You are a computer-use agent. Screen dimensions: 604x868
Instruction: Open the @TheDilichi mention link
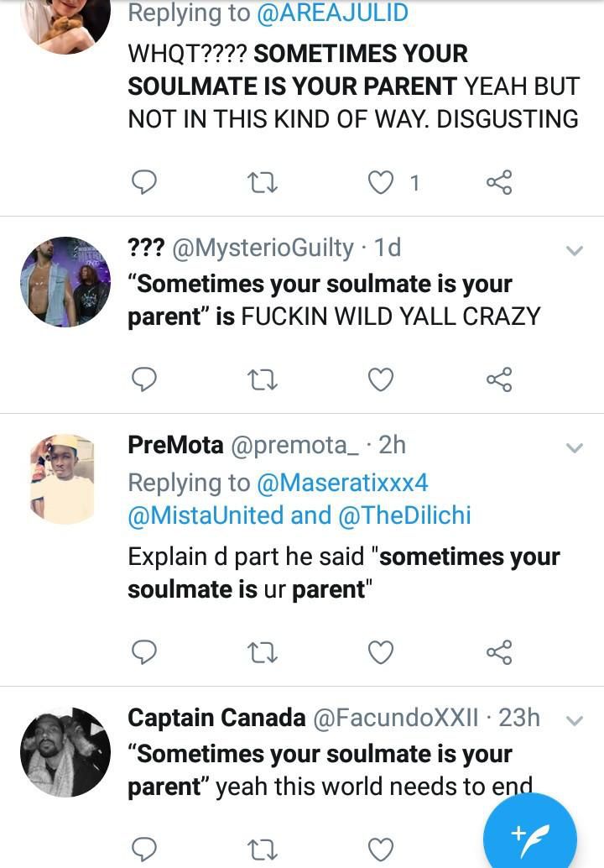[404, 515]
